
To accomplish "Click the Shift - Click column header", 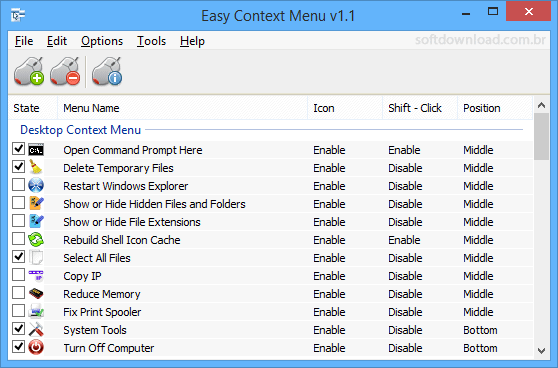I will (x=420, y=108).
